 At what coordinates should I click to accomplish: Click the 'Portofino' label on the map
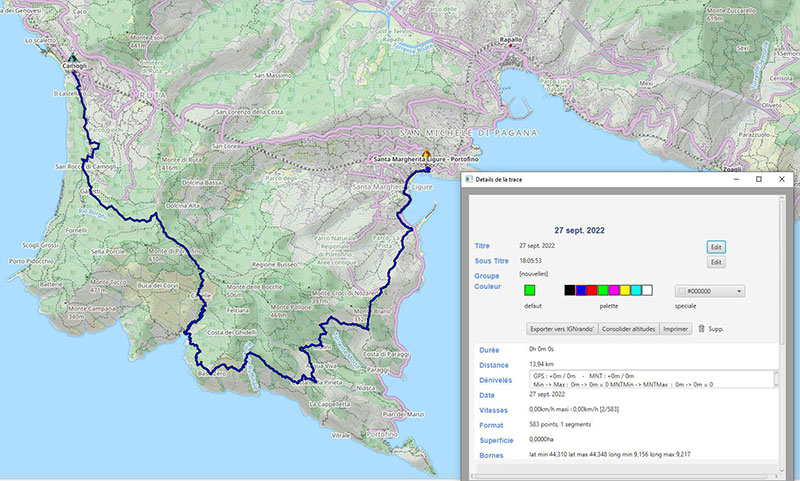[382, 434]
